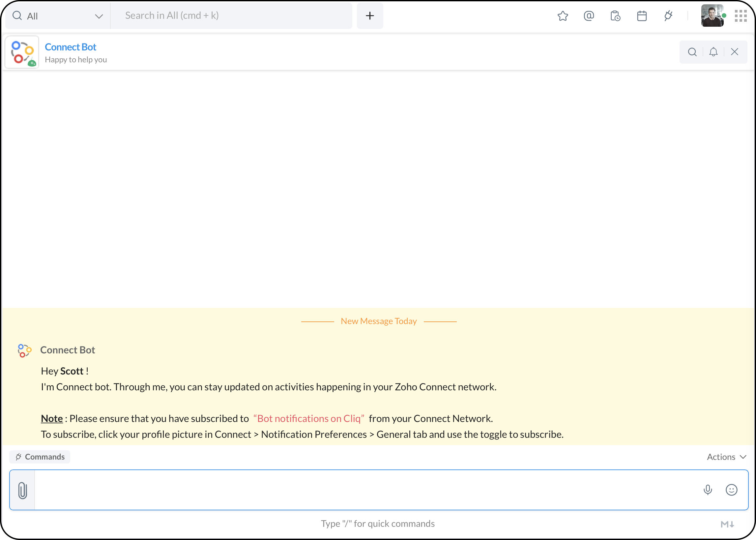Click the starred messages star icon
The image size is (756, 540).
pos(563,16)
